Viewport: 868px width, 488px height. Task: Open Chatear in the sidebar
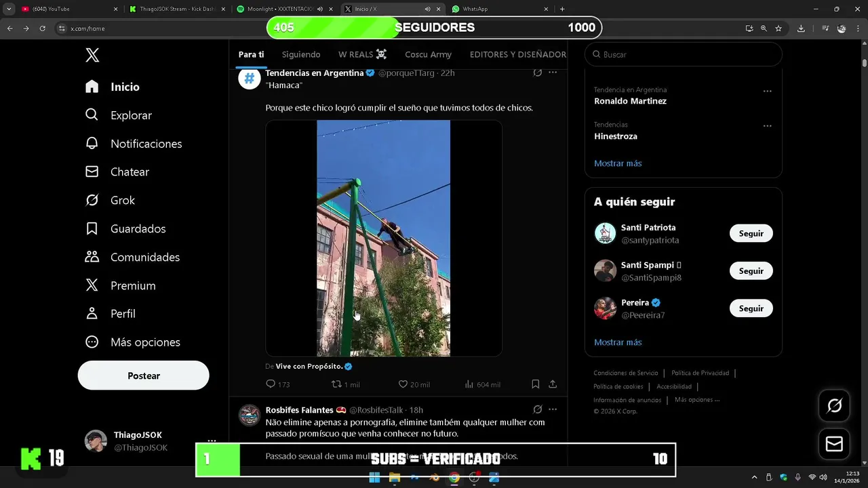[x=117, y=172]
